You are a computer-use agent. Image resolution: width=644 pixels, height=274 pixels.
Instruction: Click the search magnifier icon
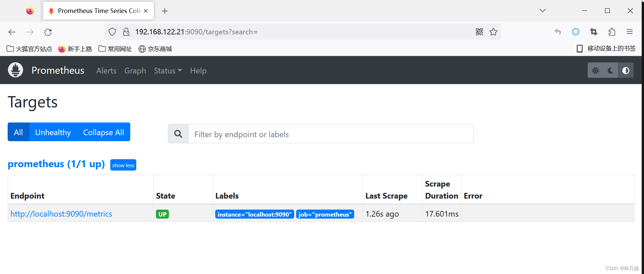click(x=178, y=134)
